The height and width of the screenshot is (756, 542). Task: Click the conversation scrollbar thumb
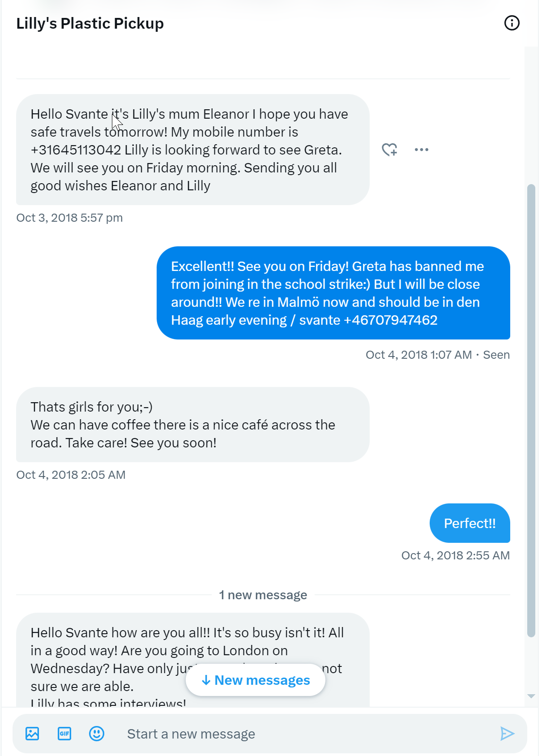click(531, 410)
